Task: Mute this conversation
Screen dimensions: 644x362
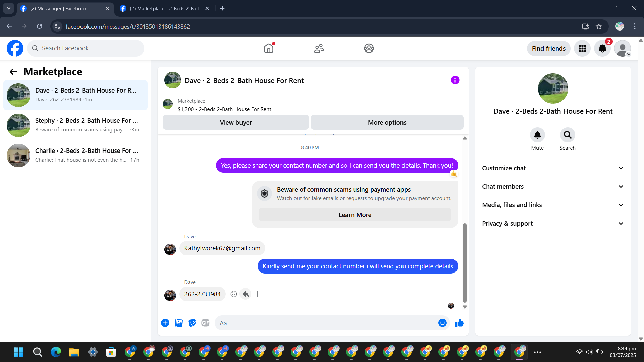Action: [537, 135]
